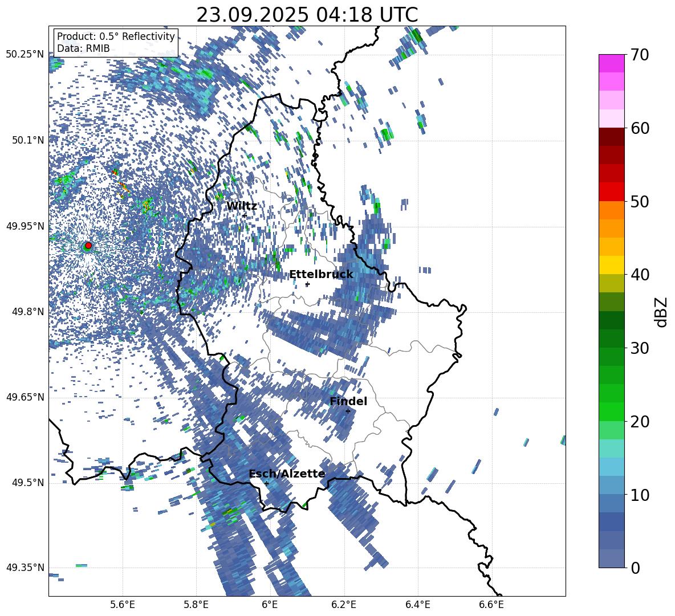The height and width of the screenshot is (616, 675).
Task: Click the 6.4°E longitude label
Action: (x=417, y=605)
